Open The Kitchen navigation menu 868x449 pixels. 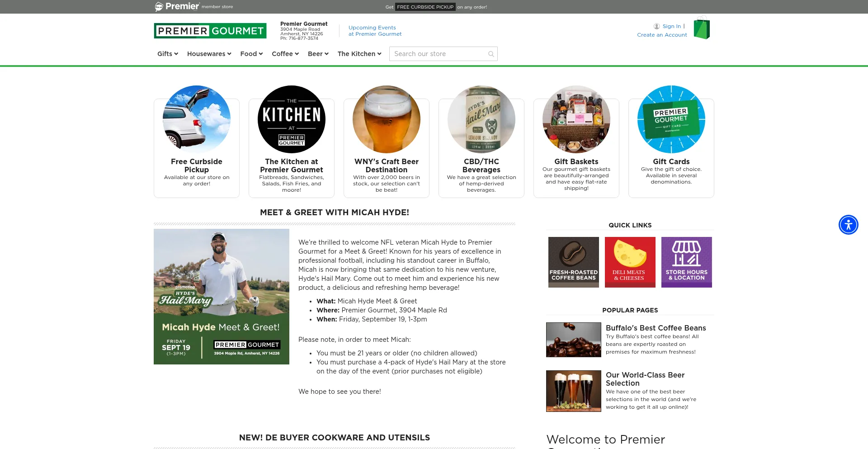click(359, 54)
